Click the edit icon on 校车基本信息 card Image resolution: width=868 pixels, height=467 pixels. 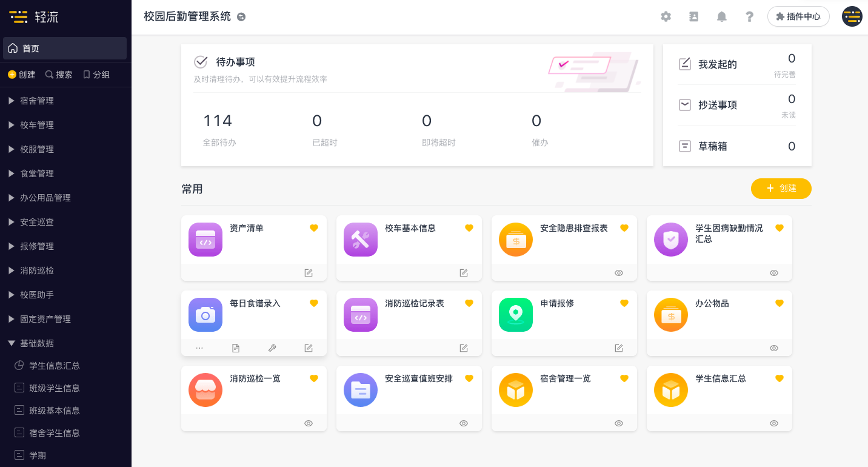pyautogui.click(x=464, y=273)
